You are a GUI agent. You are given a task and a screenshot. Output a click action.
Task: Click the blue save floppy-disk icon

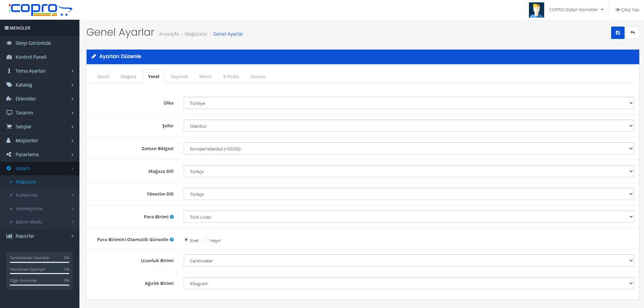pyautogui.click(x=618, y=33)
